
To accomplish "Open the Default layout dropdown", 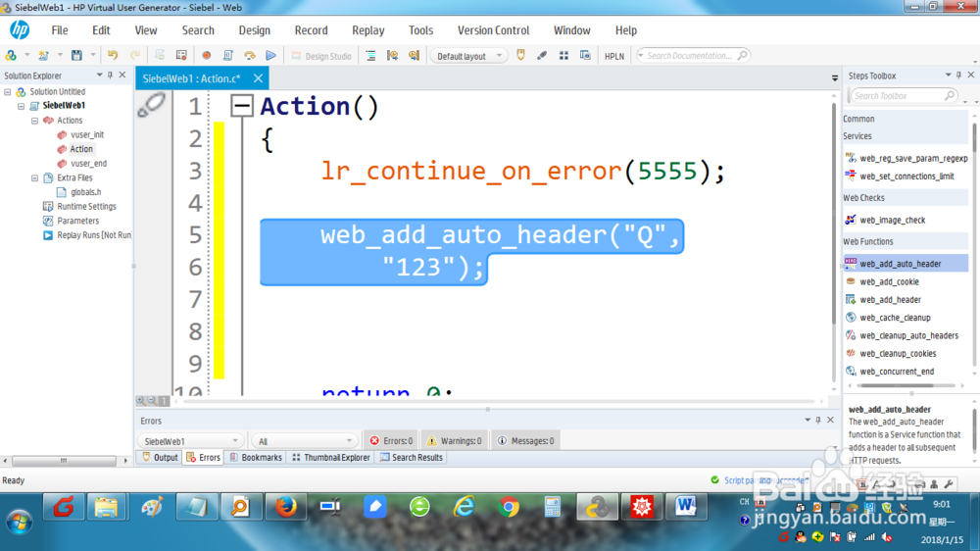I will [x=468, y=56].
